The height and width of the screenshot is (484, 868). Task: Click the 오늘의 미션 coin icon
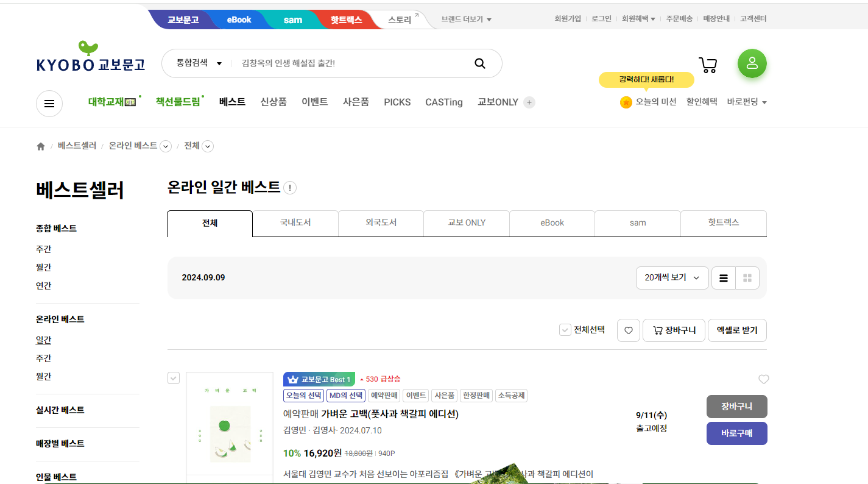pos(626,102)
